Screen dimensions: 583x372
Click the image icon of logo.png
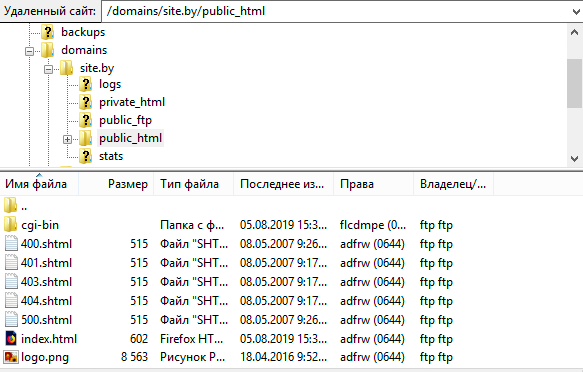click(x=11, y=357)
